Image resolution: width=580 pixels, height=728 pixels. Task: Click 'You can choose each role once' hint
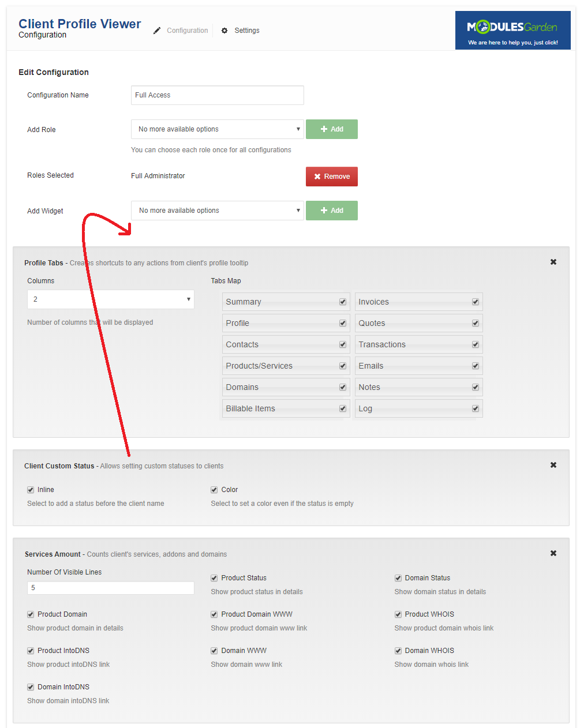coord(211,150)
